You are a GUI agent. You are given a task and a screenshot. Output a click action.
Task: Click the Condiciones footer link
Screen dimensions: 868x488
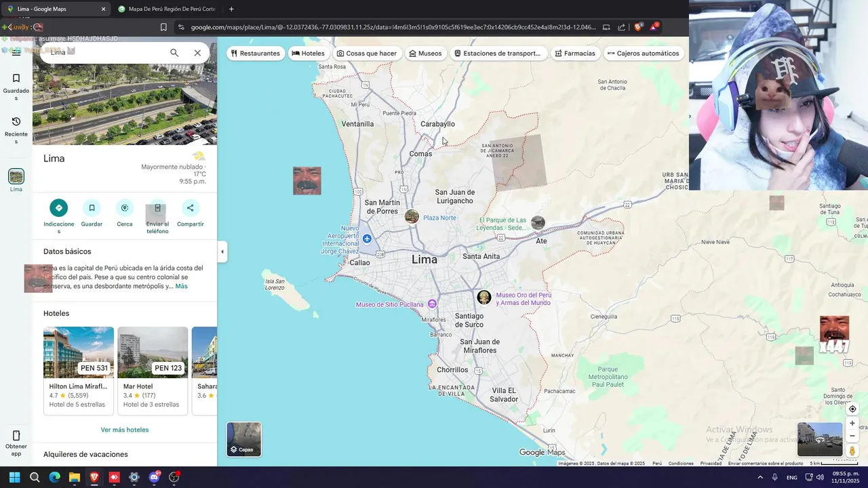tap(681, 464)
